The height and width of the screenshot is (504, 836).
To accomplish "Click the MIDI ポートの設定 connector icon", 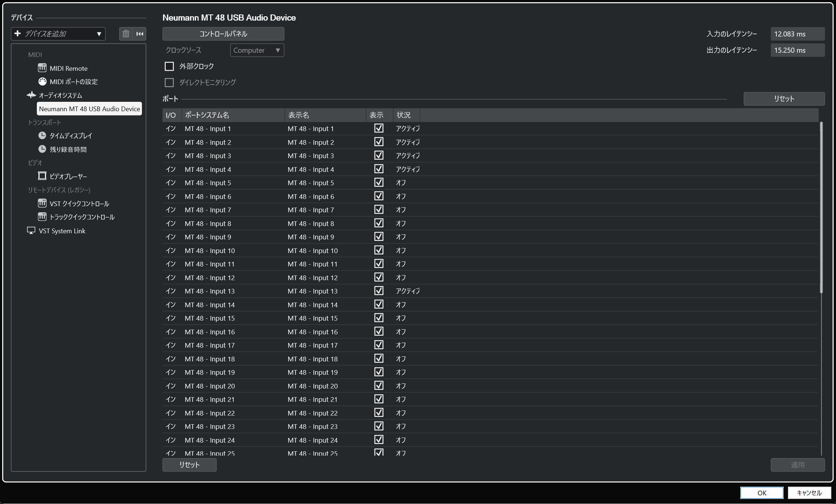I will tap(42, 82).
